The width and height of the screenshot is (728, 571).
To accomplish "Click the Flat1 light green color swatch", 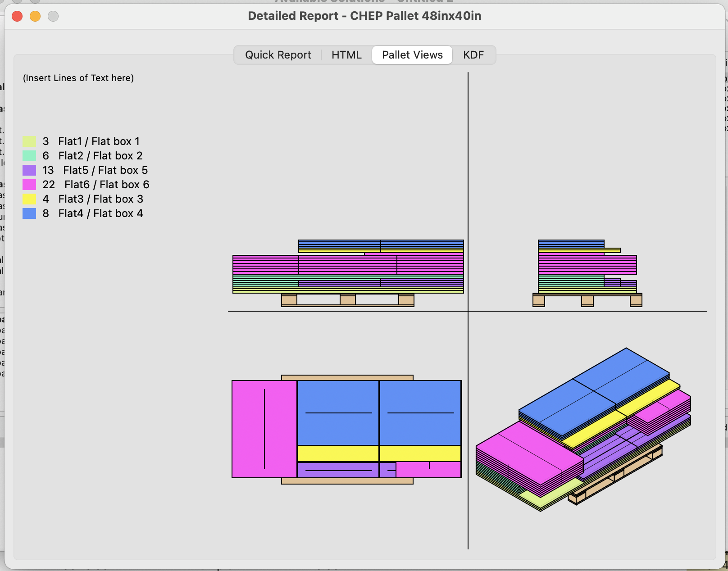I will point(29,141).
